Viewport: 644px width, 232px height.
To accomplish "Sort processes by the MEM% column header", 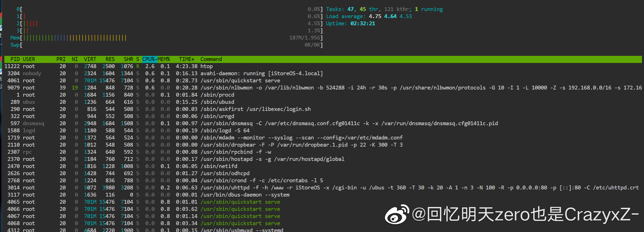I will [164, 59].
